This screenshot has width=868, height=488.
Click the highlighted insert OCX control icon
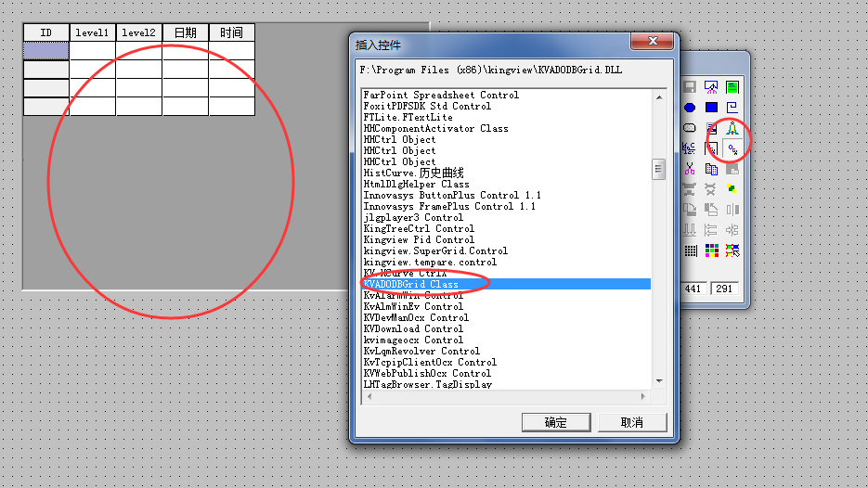732,148
